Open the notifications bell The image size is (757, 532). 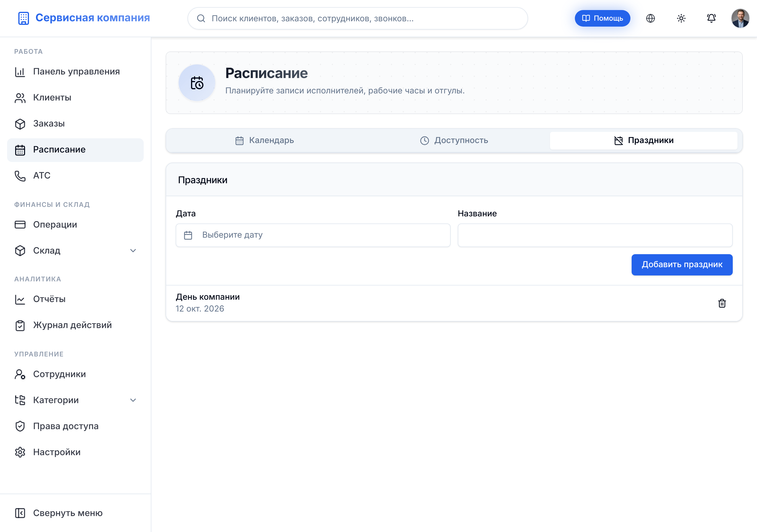pyautogui.click(x=711, y=18)
